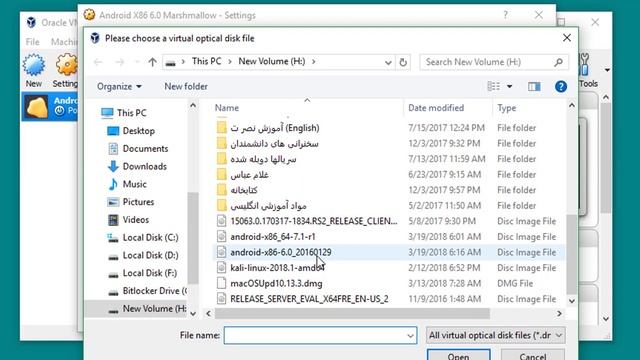Click Settings gear in VirtualBox Manager
The image size is (640, 360).
coord(66,65)
